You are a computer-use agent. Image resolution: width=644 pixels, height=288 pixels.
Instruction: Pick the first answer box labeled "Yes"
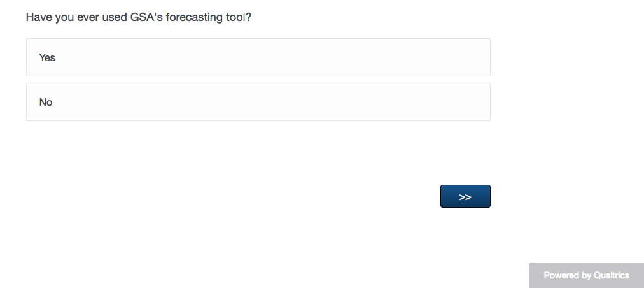(x=258, y=57)
